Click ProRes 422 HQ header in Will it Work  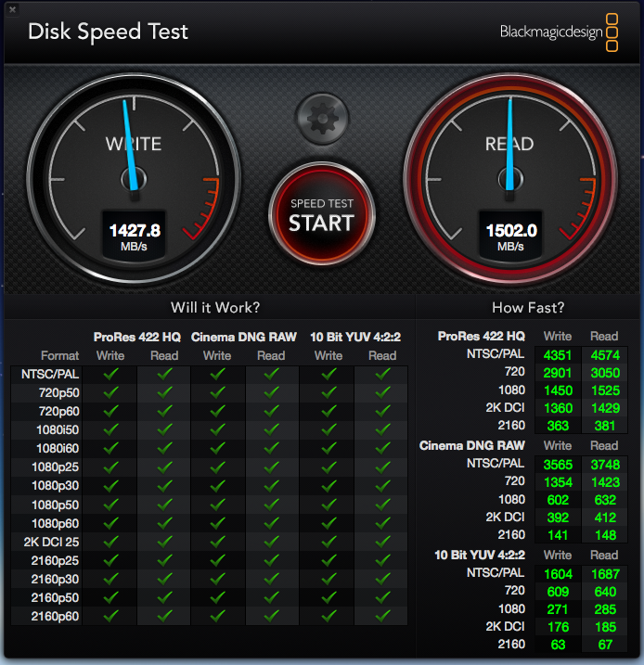137,338
